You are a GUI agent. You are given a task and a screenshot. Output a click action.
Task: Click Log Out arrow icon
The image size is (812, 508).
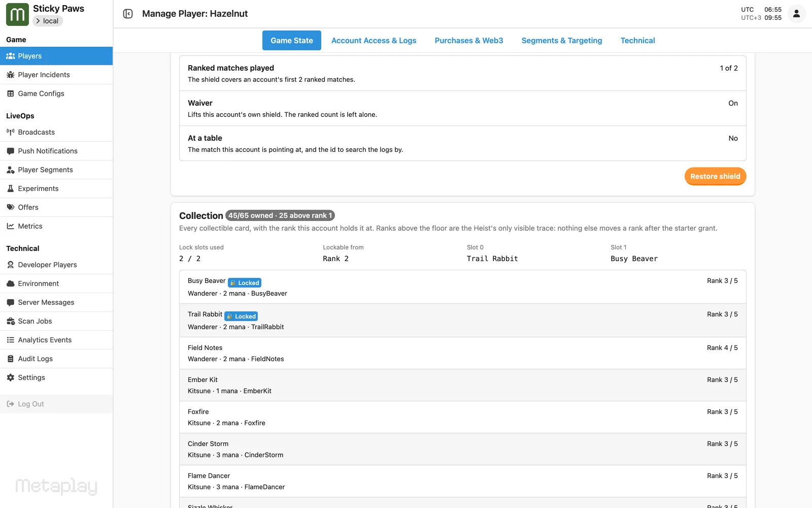(10, 404)
